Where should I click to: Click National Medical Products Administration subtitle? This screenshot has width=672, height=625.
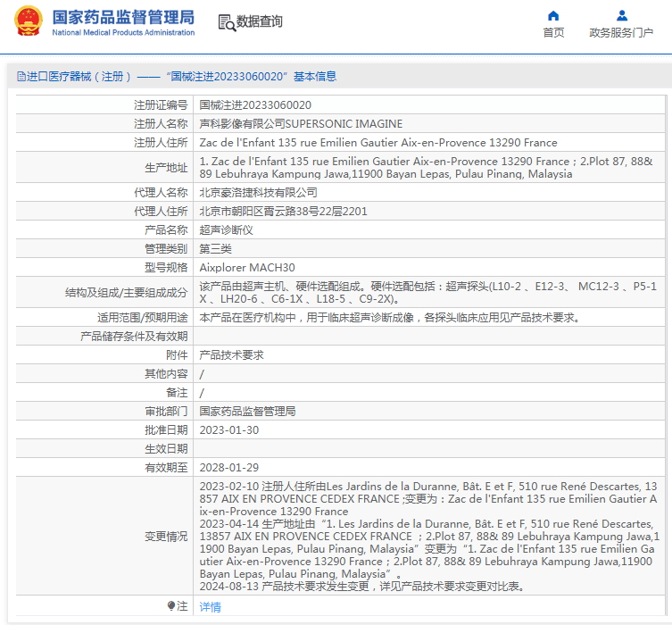(x=123, y=32)
